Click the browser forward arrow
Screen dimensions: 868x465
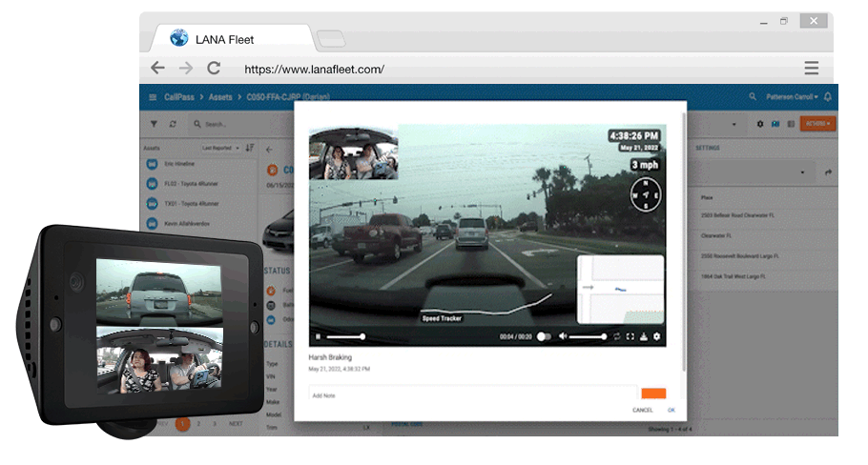[x=186, y=68]
